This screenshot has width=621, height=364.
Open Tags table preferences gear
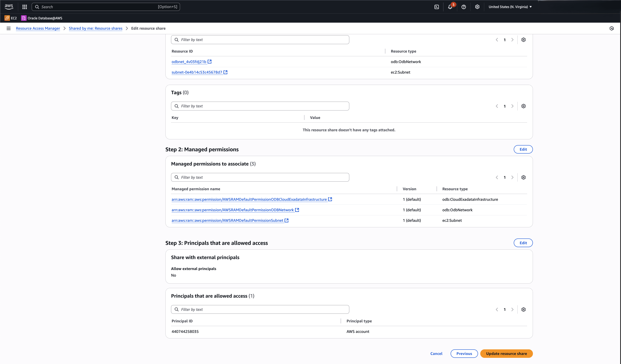coord(523,106)
